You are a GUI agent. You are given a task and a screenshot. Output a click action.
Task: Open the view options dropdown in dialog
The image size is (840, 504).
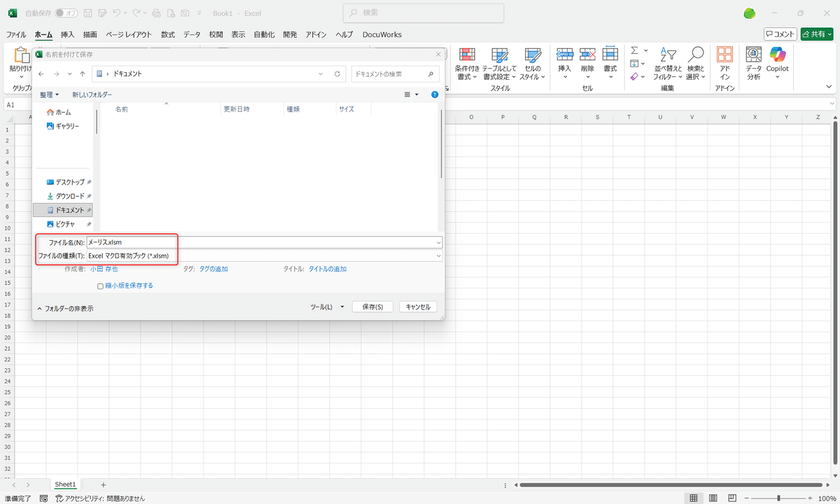(x=416, y=94)
